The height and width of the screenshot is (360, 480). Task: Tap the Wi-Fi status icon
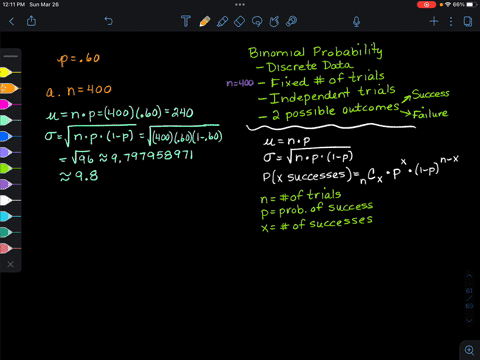(x=448, y=5)
